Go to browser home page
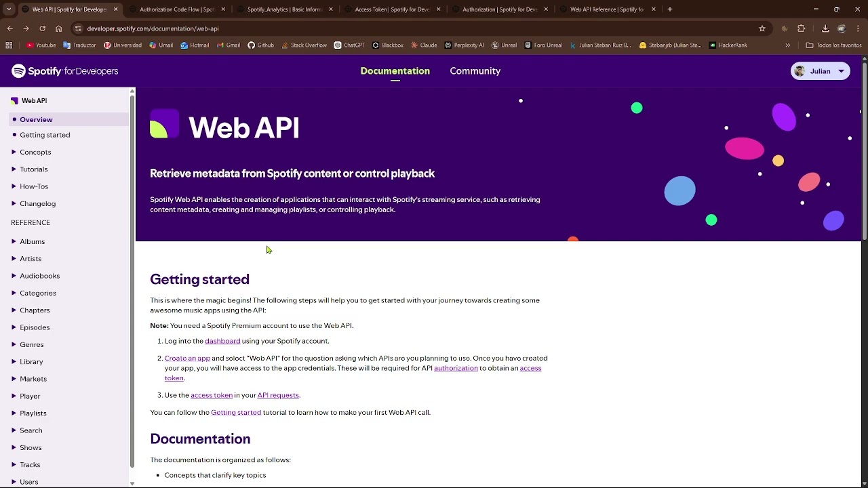The width and height of the screenshot is (868, 488). pyautogui.click(x=58, y=28)
